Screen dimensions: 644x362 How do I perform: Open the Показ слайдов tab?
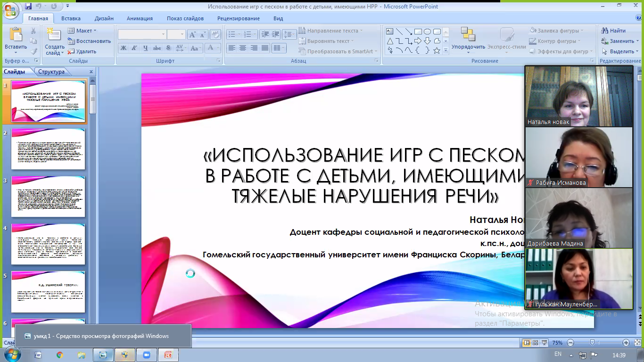click(185, 18)
